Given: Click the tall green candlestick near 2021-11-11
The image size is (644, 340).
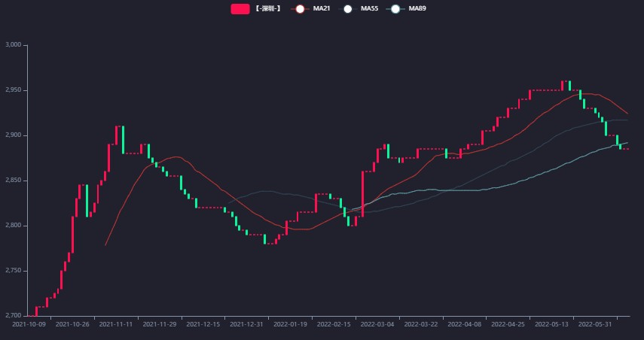Looking at the screenshot, I should tap(123, 139).
